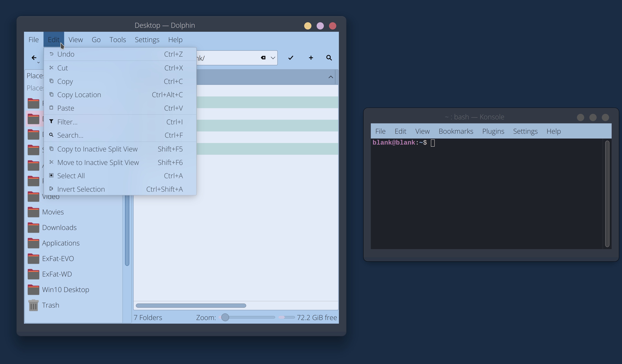Click Konsole terminal scrollbar
Image resolution: width=622 pixels, height=364 pixels.
pyautogui.click(x=607, y=194)
